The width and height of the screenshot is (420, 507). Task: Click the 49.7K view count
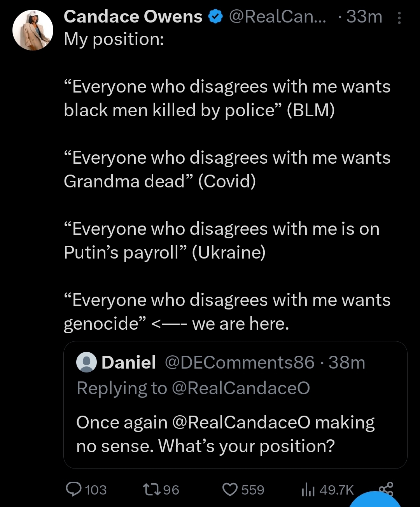point(336,490)
